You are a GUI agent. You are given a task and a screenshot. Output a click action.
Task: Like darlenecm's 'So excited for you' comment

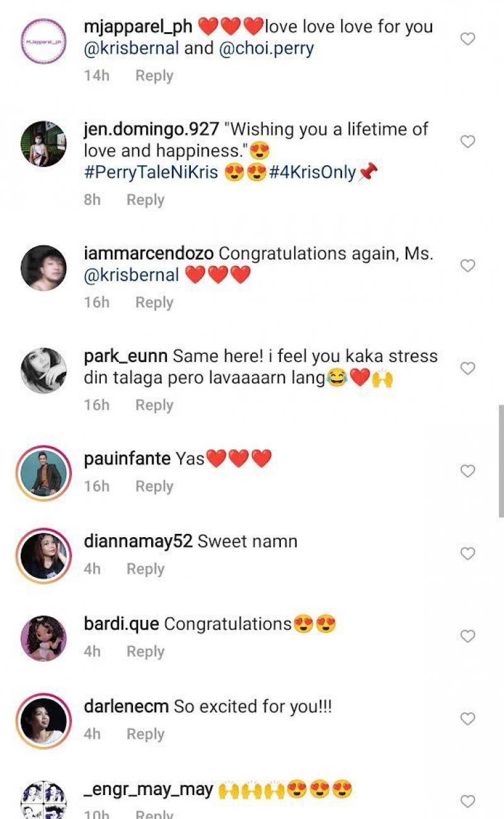tap(467, 719)
